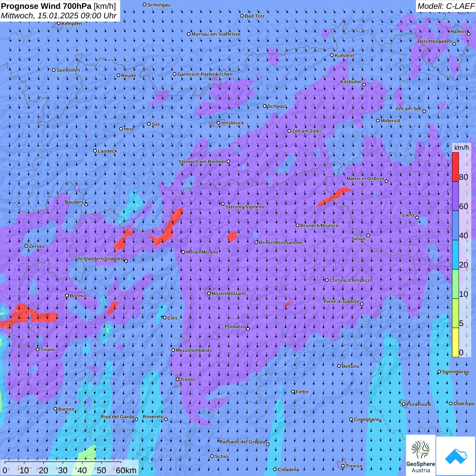
Task: Click the Schlanders/Silandro label
Action: click(x=101, y=258)
